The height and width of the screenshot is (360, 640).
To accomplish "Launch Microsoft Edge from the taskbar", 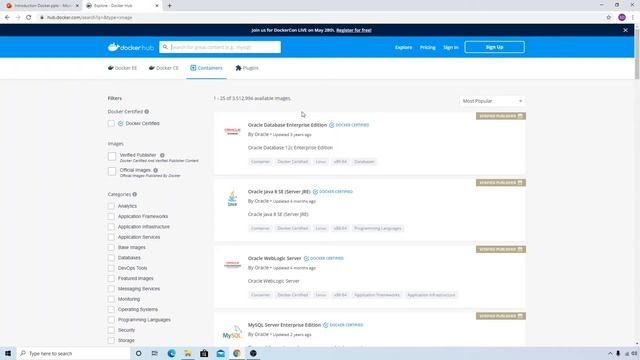I will [x=171, y=353].
